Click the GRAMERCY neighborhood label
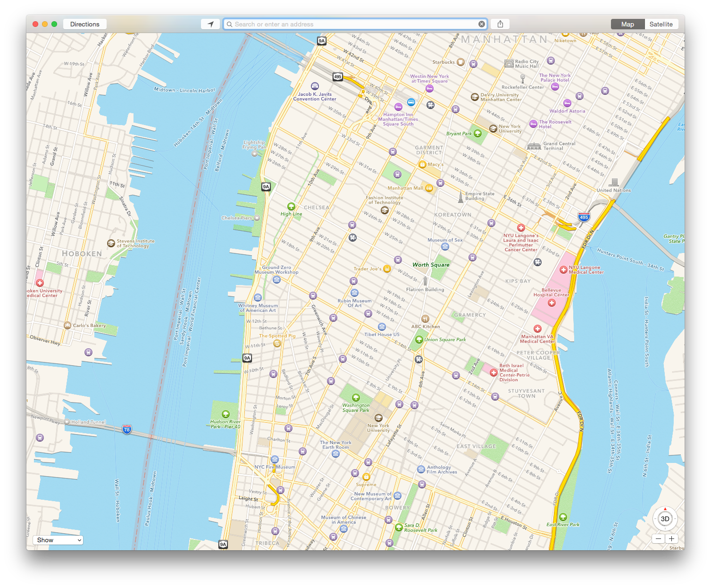 click(x=470, y=315)
